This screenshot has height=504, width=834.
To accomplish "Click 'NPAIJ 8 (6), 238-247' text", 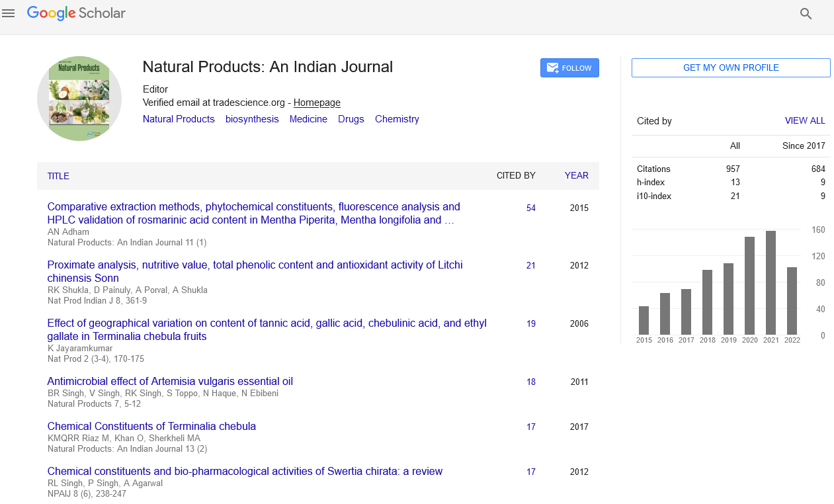I will (x=87, y=494).
